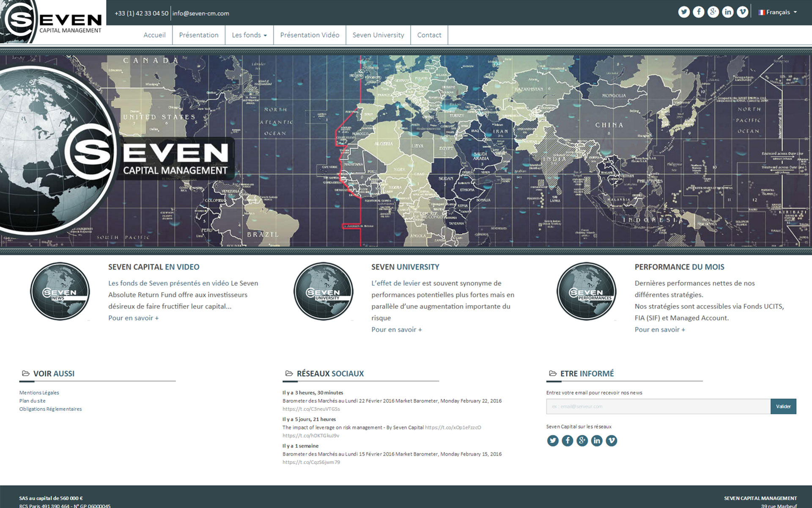Open Seven University in the navigation bar
This screenshot has width=812, height=508.
coord(378,35)
